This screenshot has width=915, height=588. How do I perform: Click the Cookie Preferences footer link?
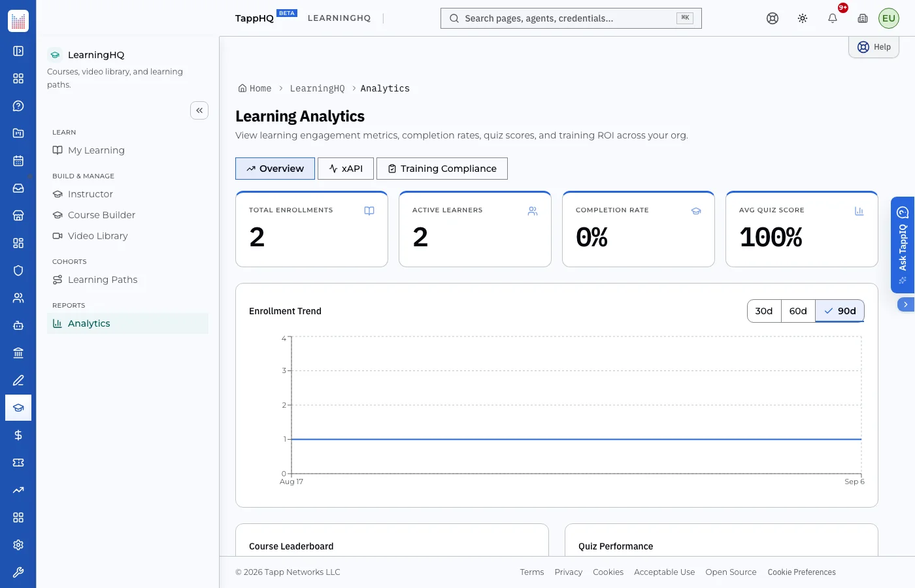tap(801, 572)
